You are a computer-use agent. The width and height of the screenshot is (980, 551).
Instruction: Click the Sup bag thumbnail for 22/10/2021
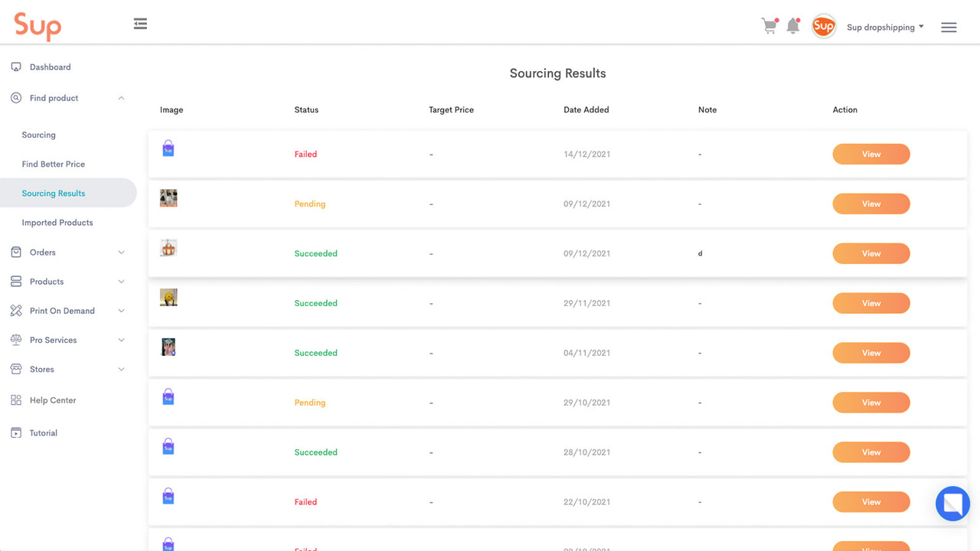click(168, 496)
